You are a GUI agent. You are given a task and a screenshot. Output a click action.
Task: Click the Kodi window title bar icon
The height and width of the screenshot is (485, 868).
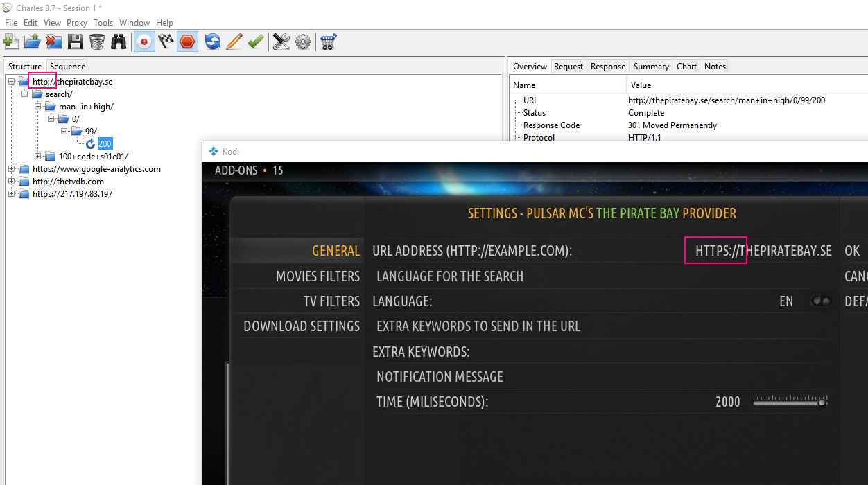click(213, 151)
